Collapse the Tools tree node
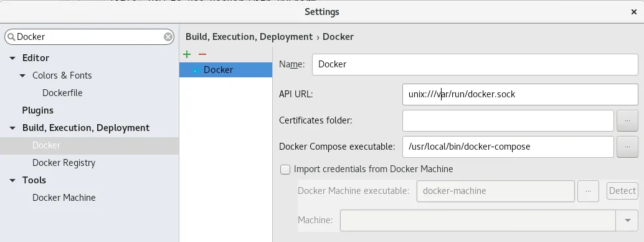The image size is (644, 242). [12, 181]
